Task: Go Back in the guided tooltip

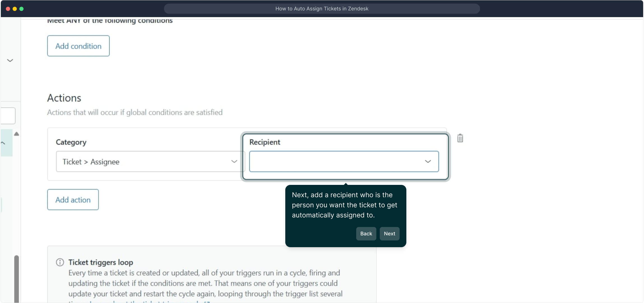Action: 366,234
